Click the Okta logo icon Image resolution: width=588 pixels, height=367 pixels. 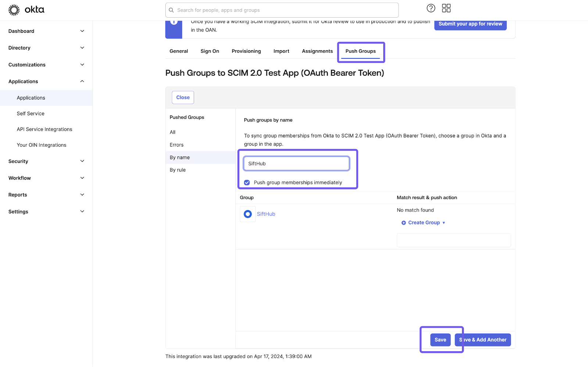click(x=14, y=10)
